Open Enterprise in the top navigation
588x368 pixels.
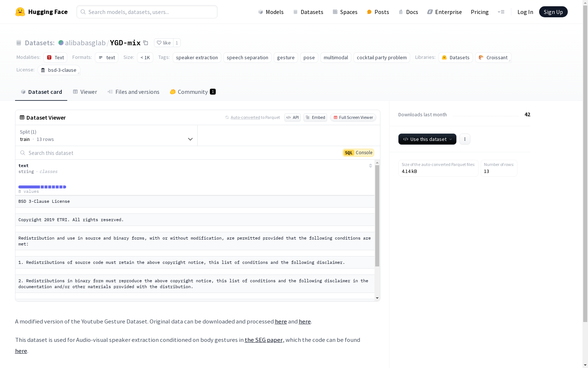point(444,12)
